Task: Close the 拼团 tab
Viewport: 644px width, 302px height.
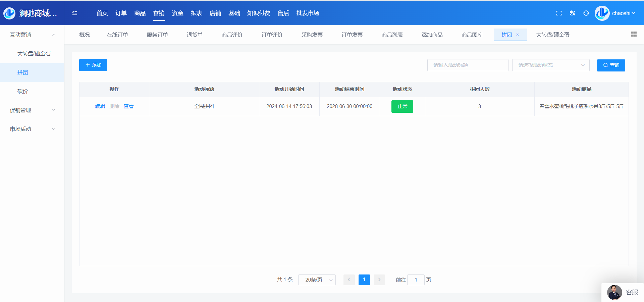Action: pyautogui.click(x=518, y=35)
